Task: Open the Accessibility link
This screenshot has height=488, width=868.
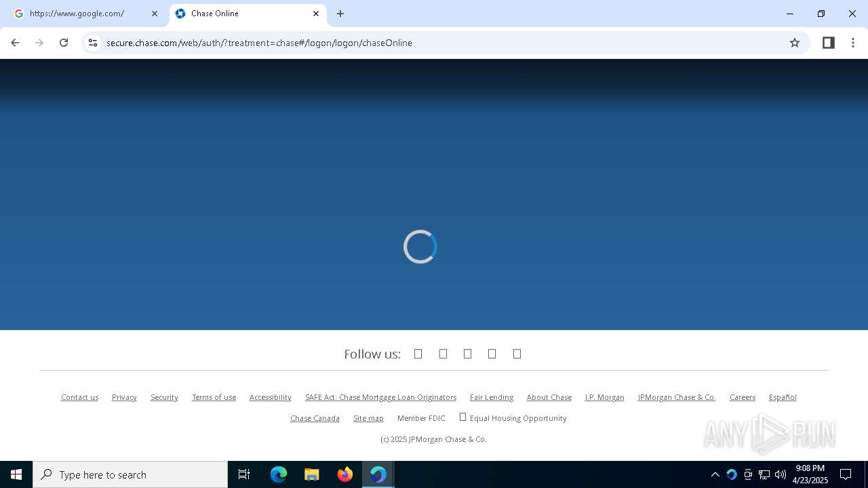Action: (270, 397)
